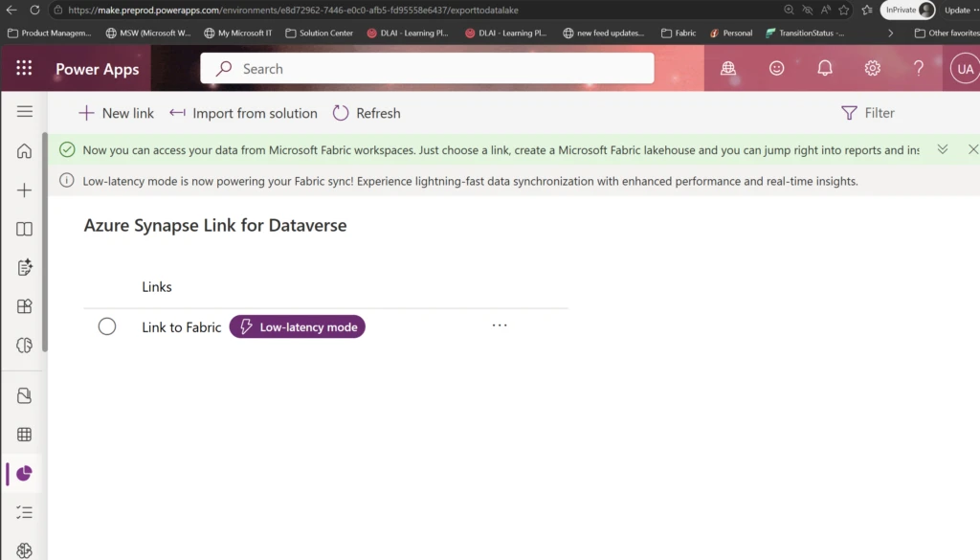Click the Search input field
This screenshot has height=560, width=980.
[x=427, y=68]
